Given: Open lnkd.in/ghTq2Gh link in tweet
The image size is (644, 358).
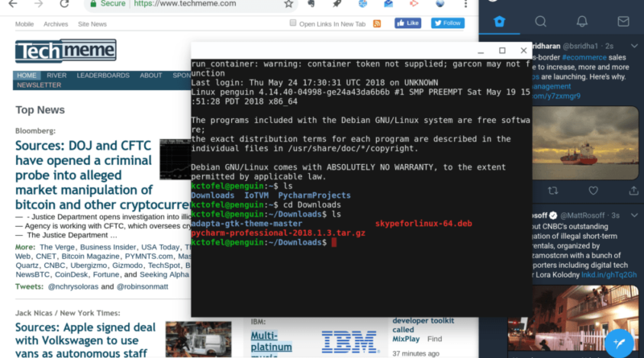Looking at the screenshot, I should point(609,275).
